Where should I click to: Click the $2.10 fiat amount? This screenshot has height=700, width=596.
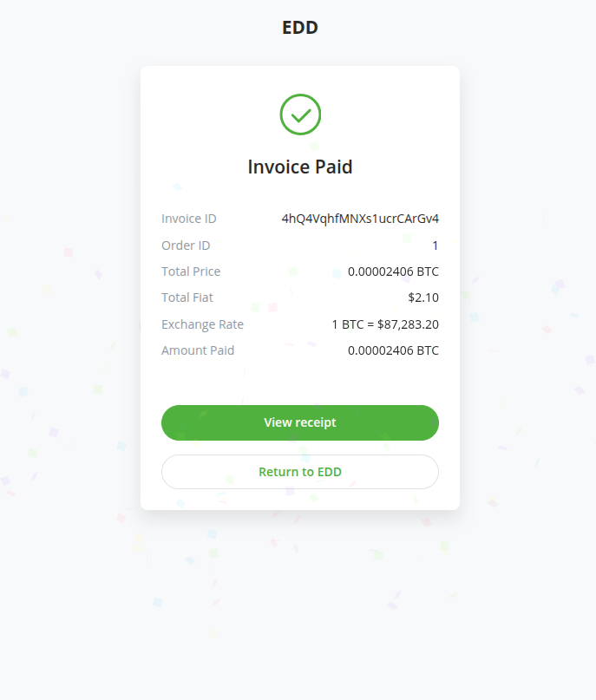(424, 298)
